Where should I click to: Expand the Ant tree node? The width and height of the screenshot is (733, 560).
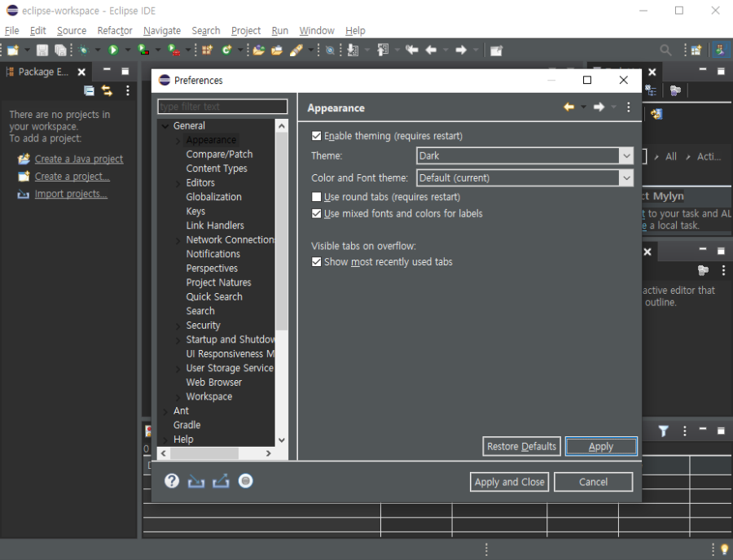(x=165, y=412)
